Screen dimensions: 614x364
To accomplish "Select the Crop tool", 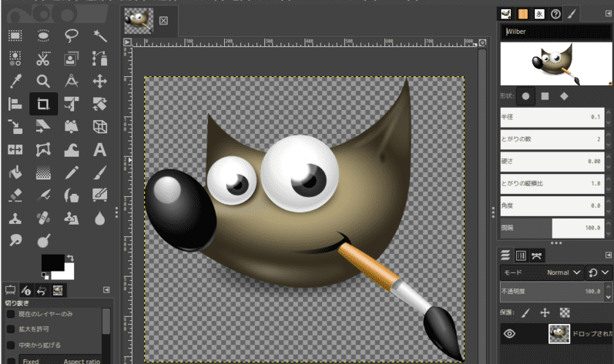I will tap(43, 104).
